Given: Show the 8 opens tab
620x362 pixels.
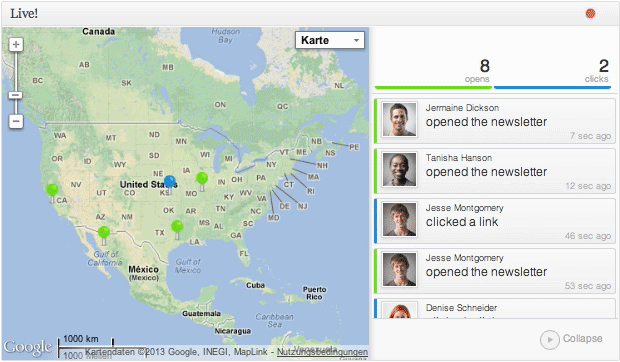Looking at the screenshot, I should click(433, 73).
